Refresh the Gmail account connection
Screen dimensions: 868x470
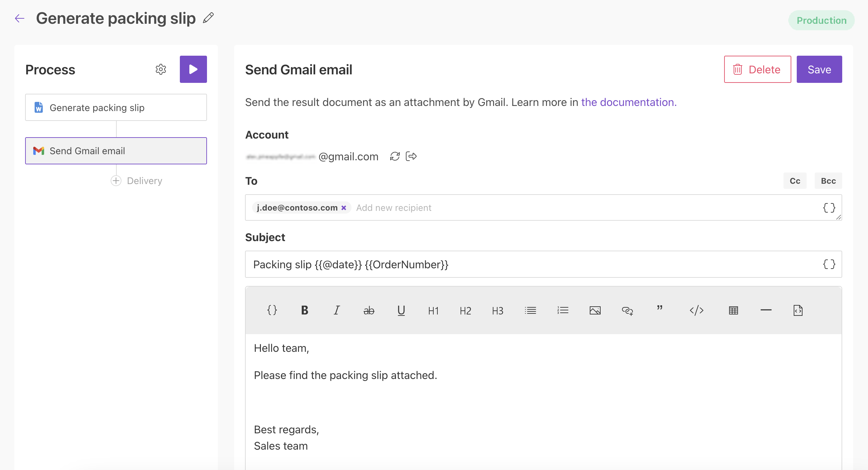click(395, 156)
